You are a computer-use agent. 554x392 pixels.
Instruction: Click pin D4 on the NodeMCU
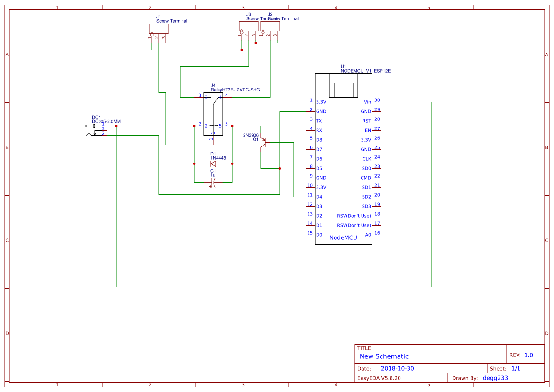pyautogui.click(x=318, y=196)
